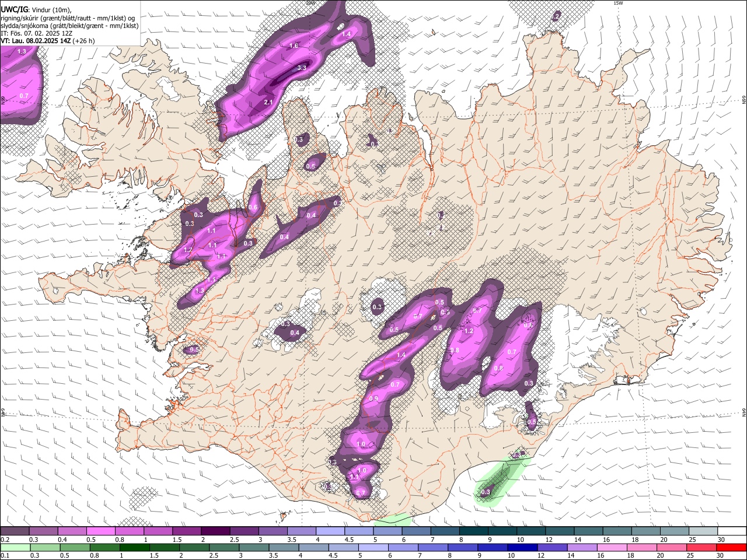Select the navy blue 10 mm rain legend swatch
This screenshot has width=747, height=560.
tap(522, 547)
